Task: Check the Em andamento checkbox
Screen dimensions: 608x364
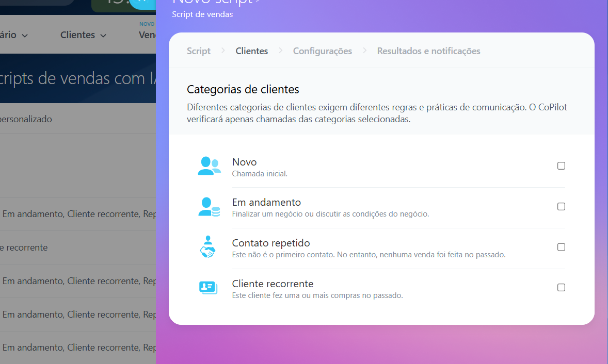Action: click(x=561, y=207)
